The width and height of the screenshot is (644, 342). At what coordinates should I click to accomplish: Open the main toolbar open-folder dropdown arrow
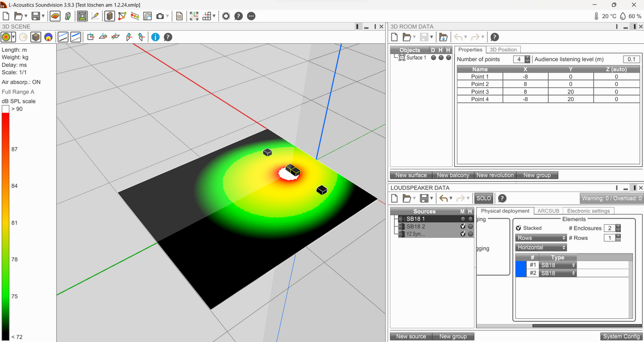pos(26,16)
